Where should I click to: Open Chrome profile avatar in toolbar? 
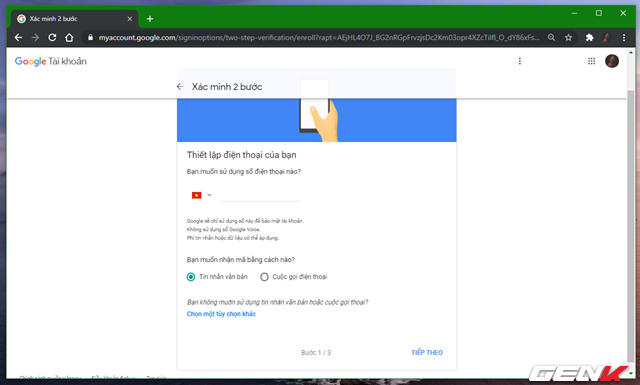coord(607,38)
